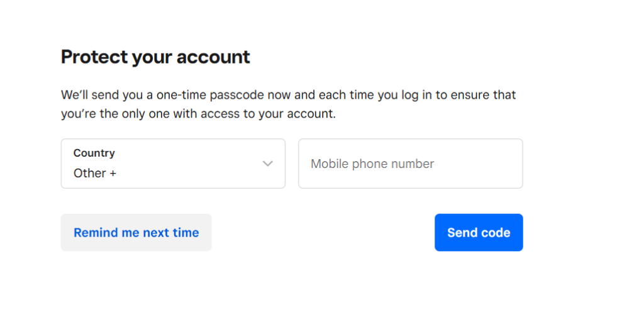
Task: Focus the Mobile phone number field
Action: (x=410, y=164)
